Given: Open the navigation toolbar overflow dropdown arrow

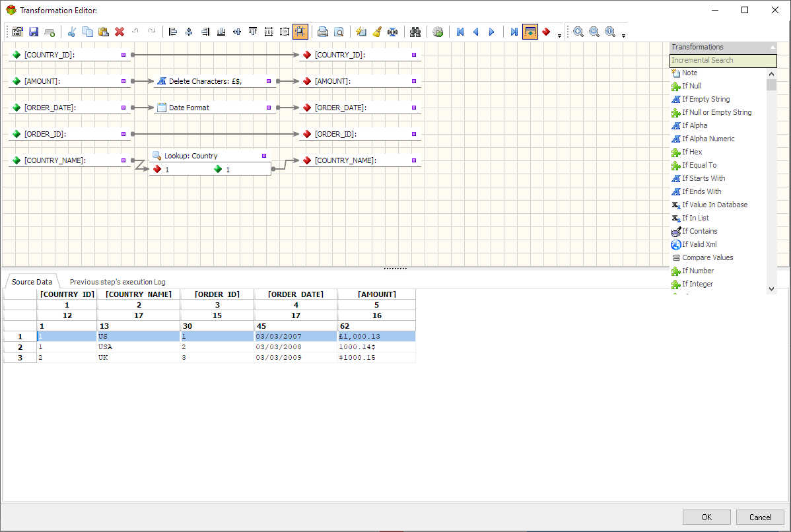Looking at the screenshot, I should (x=560, y=36).
